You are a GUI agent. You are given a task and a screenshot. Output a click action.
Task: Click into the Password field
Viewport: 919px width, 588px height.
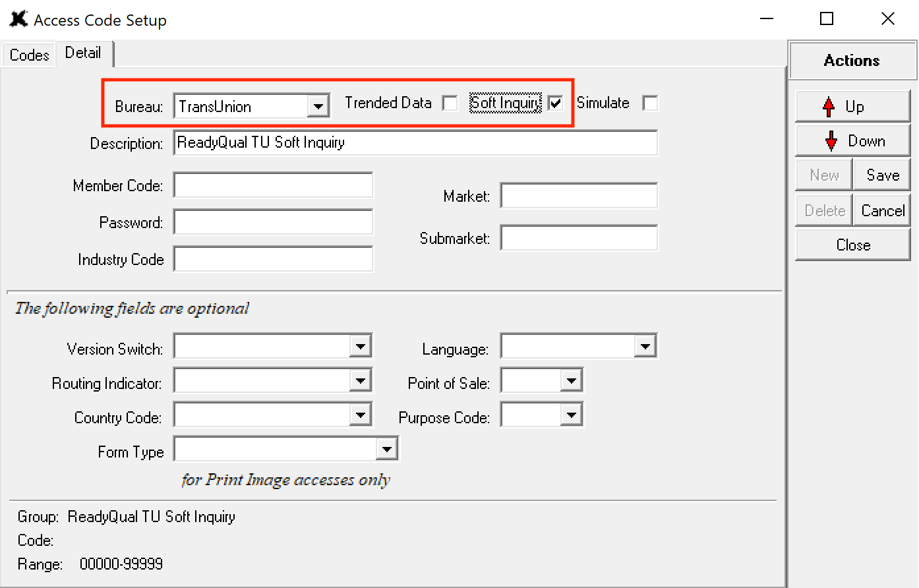[x=273, y=222]
